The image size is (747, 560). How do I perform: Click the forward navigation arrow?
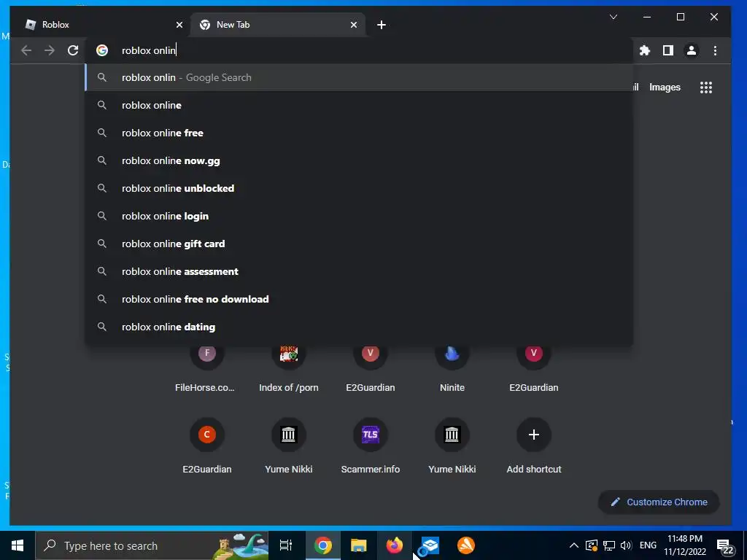pyautogui.click(x=50, y=50)
